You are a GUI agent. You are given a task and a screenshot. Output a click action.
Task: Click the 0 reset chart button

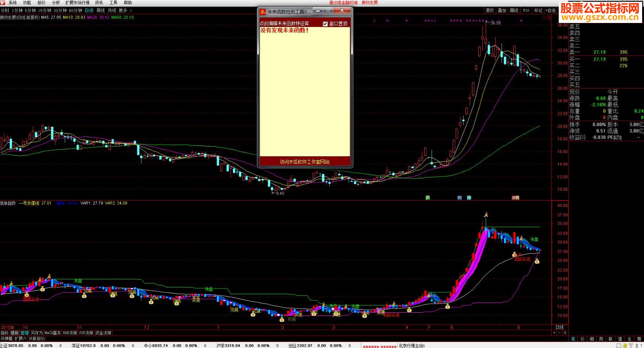[x=565, y=333]
